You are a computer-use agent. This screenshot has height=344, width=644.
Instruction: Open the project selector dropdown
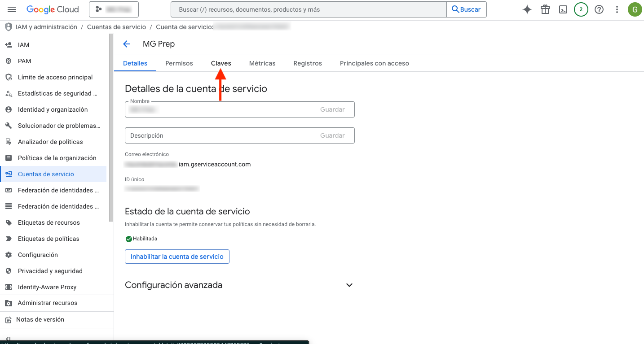pos(114,9)
